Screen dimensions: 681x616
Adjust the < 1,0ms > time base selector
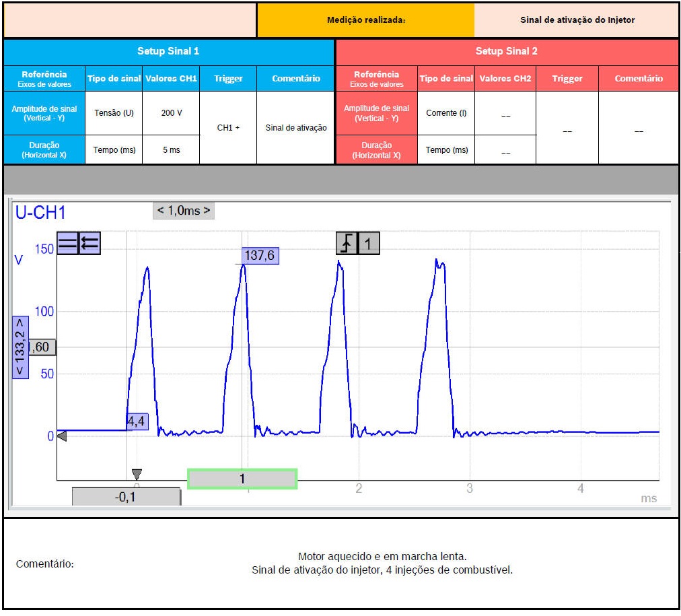[184, 211]
